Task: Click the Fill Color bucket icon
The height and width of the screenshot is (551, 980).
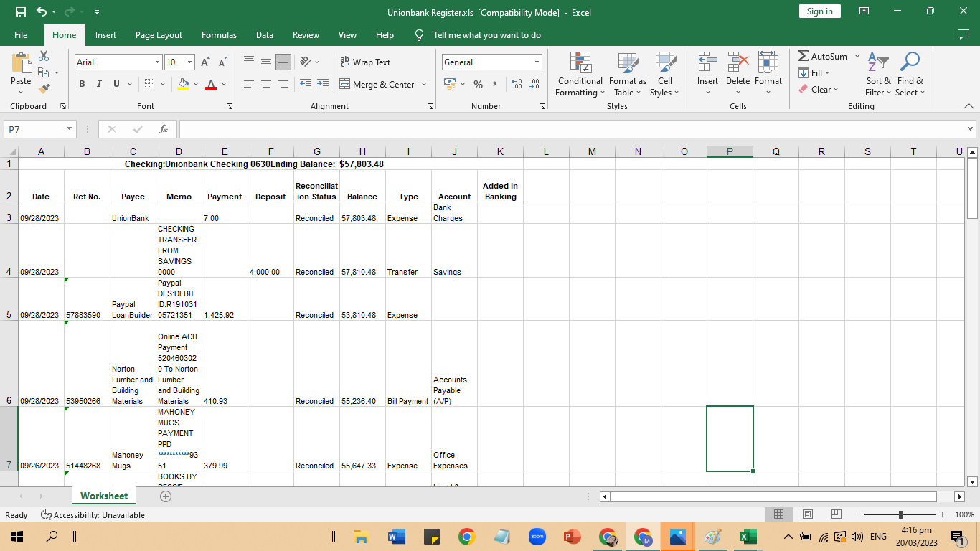Action: [183, 84]
